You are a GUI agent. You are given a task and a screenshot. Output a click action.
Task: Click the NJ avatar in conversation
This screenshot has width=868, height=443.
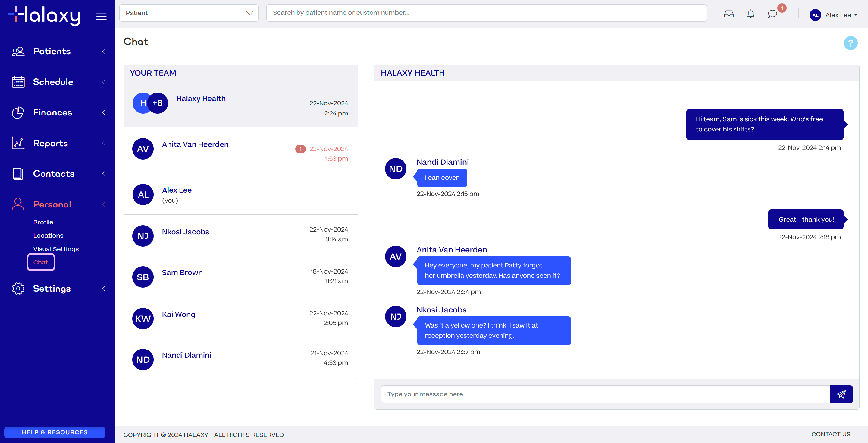[396, 316]
